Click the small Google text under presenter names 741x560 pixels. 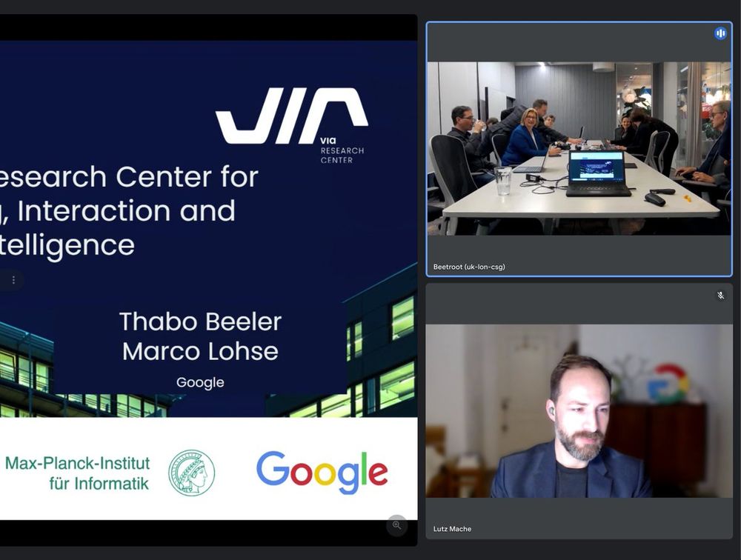pos(200,382)
